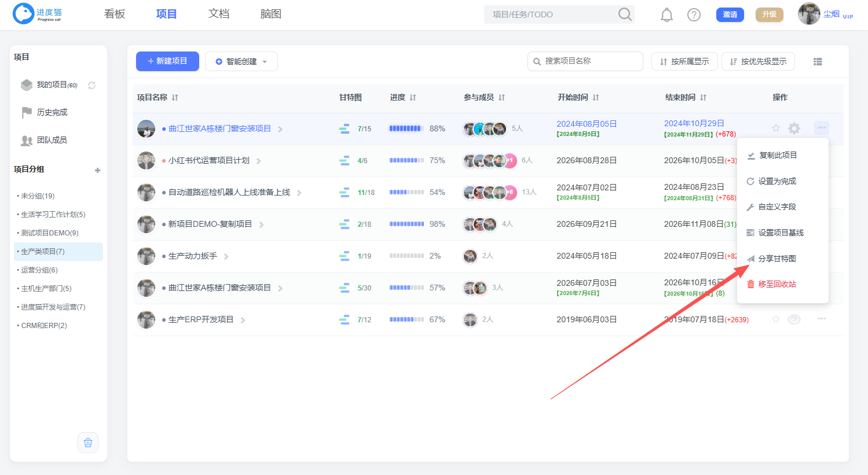This screenshot has width=868, height=475.
Task: Click the 2% progress bar for 生产动力扳手
Action: pos(406,256)
